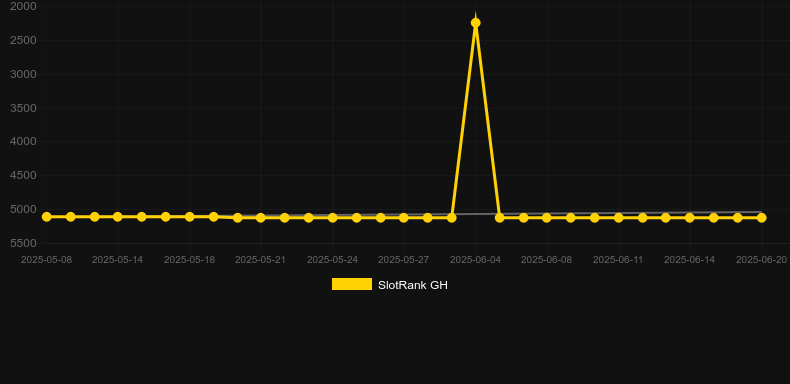
Task: Click the 5000 y-axis value label
Action: 23,209
